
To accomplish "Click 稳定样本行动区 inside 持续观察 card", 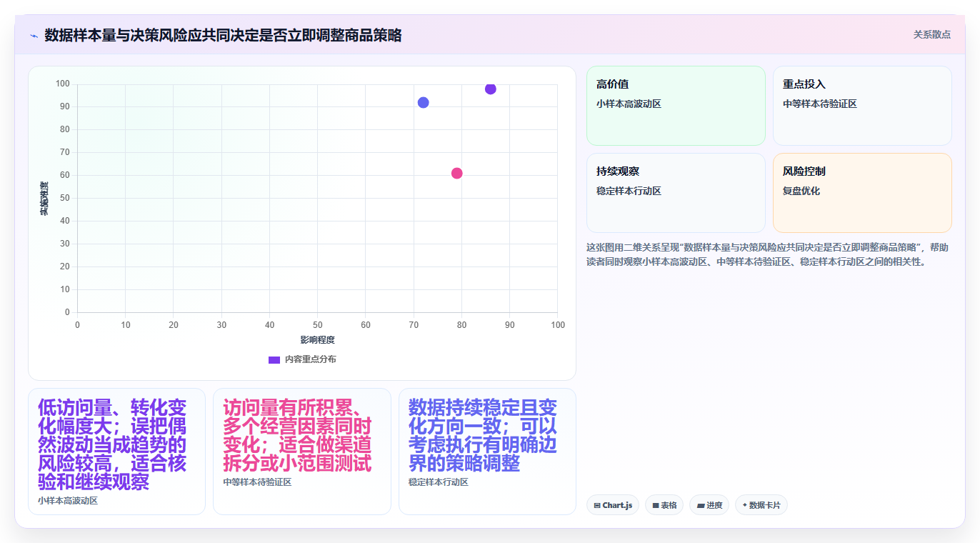I will [629, 191].
